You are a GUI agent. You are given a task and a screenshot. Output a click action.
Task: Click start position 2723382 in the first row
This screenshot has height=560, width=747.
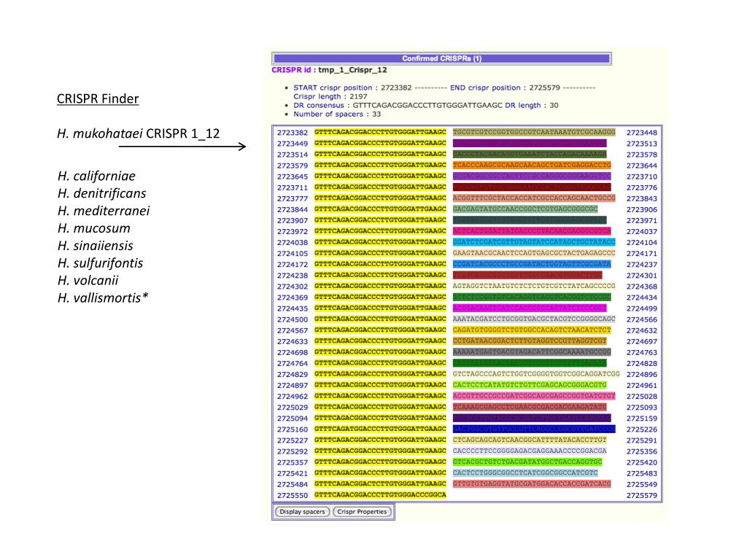pyautogui.click(x=292, y=133)
